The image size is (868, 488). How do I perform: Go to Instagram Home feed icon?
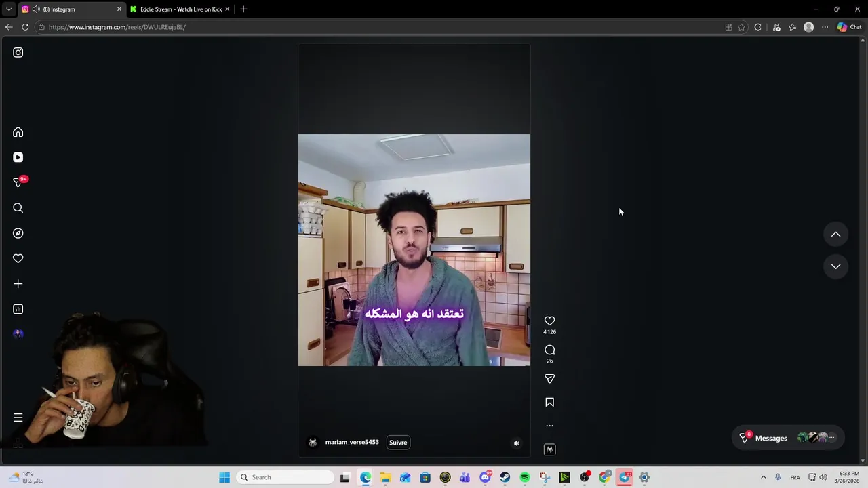[18, 132]
